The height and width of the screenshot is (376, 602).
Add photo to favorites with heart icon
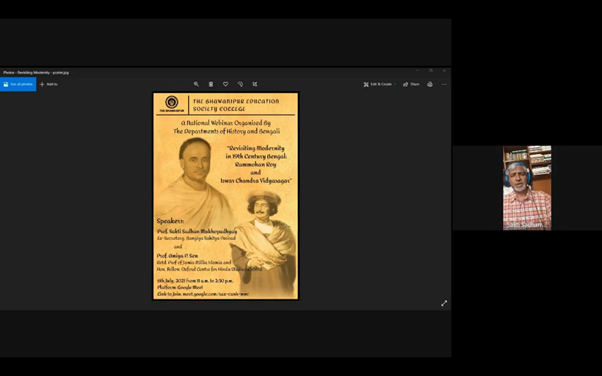(x=225, y=84)
